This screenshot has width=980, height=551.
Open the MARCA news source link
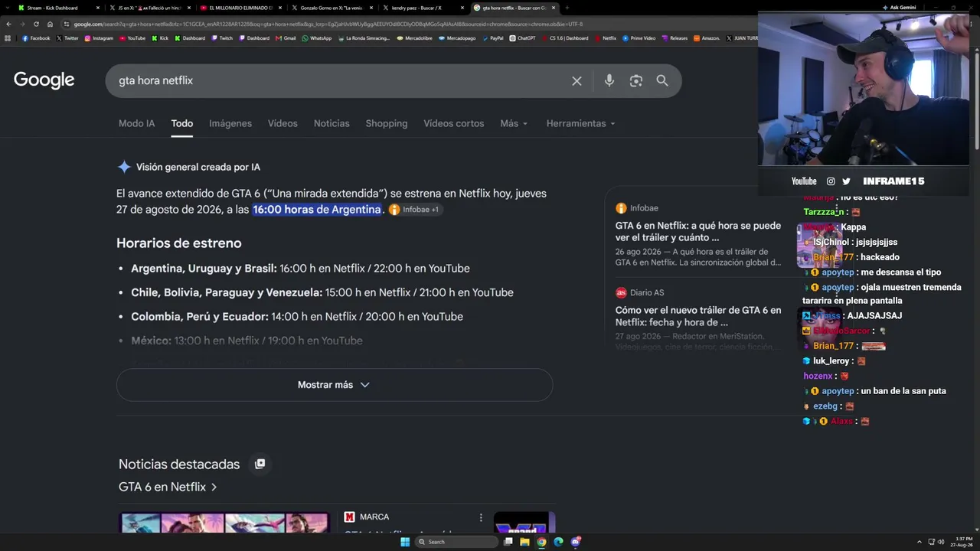[367, 517]
